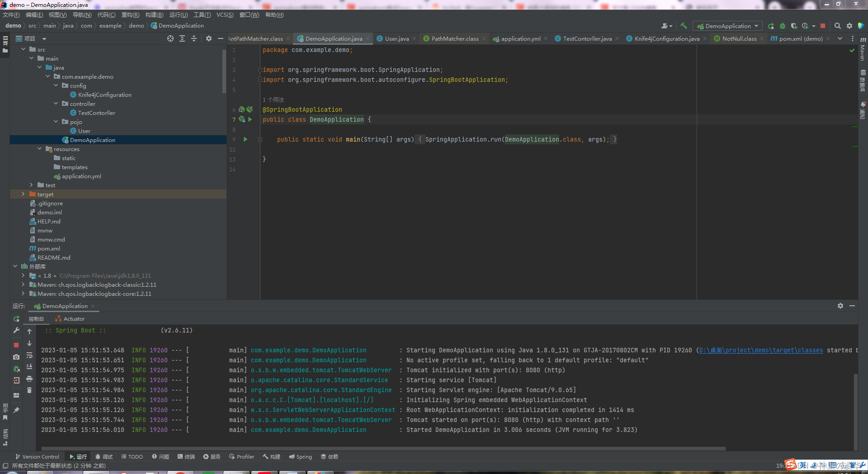Click the Build project hammer icon
This screenshot has width=868, height=474.
pos(684,26)
